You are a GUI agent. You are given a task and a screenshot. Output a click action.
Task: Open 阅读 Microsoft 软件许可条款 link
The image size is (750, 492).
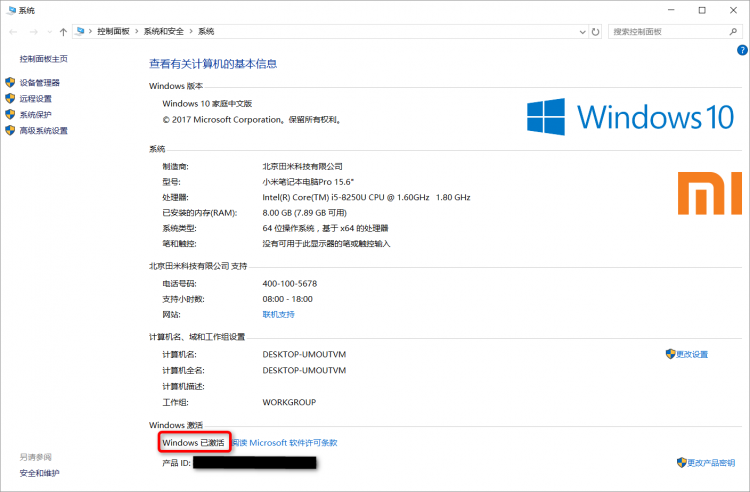(285, 443)
